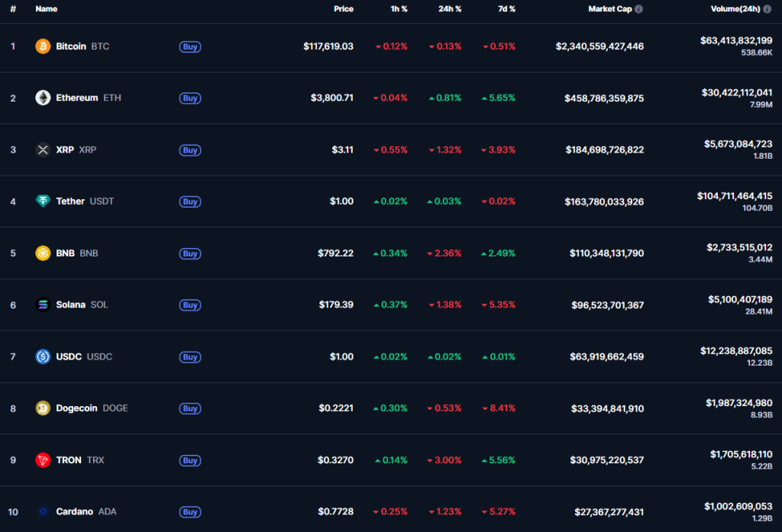Click the TRON logo icon
Viewport: 782px width, 532px height.
coord(43,460)
